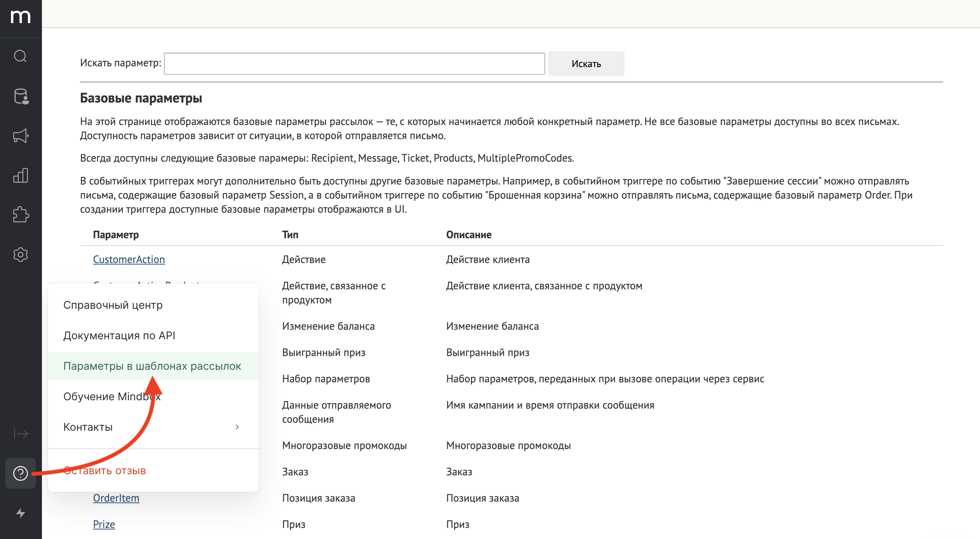Click the help question mark icon
The height and width of the screenshot is (539, 980).
21,473
